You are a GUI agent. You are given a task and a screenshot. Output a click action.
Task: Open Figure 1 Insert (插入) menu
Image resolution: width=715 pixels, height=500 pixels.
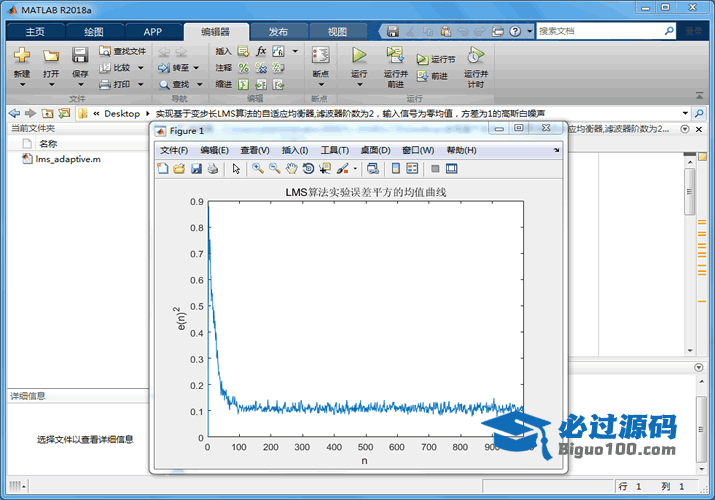pyautogui.click(x=295, y=150)
